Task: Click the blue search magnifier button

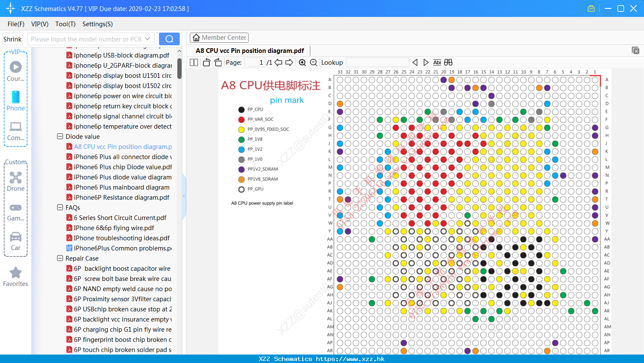Action: (169, 39)
